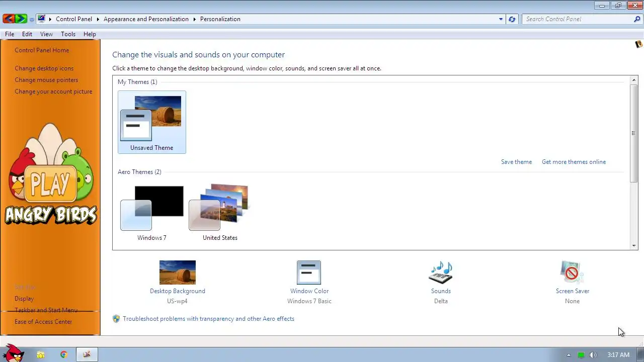The width and height of the screenshot is (644, 362).
Task: Click theme list scroll up arrow
Action: (x=634, y=80)
